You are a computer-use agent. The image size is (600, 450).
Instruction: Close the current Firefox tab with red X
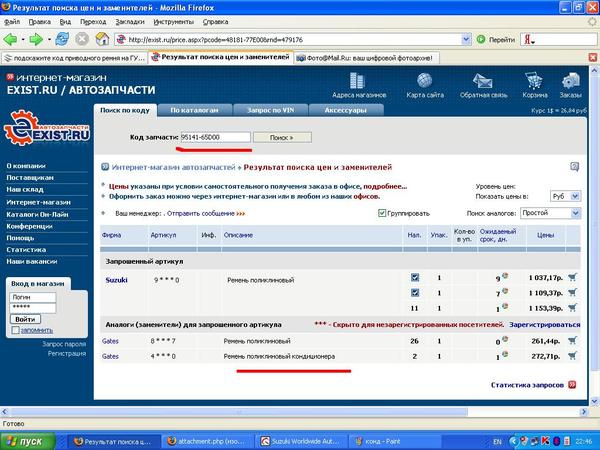pos(593,57)
